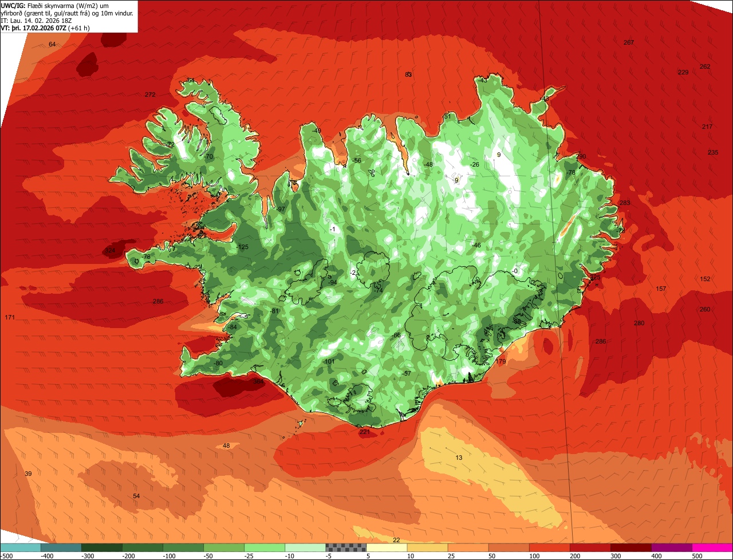Click the flux value 290 on the northeast coast
733x560 pixels.
coord(581,156)
